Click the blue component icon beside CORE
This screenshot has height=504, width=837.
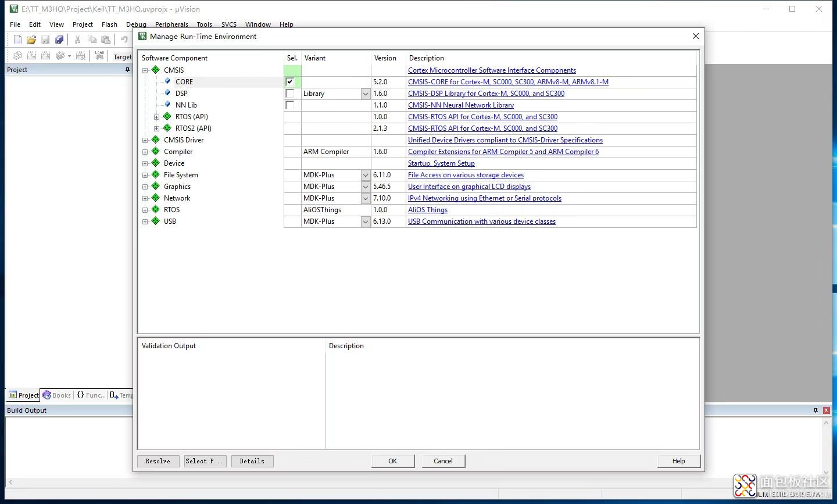pyautogui.click(x=167, y=81)
